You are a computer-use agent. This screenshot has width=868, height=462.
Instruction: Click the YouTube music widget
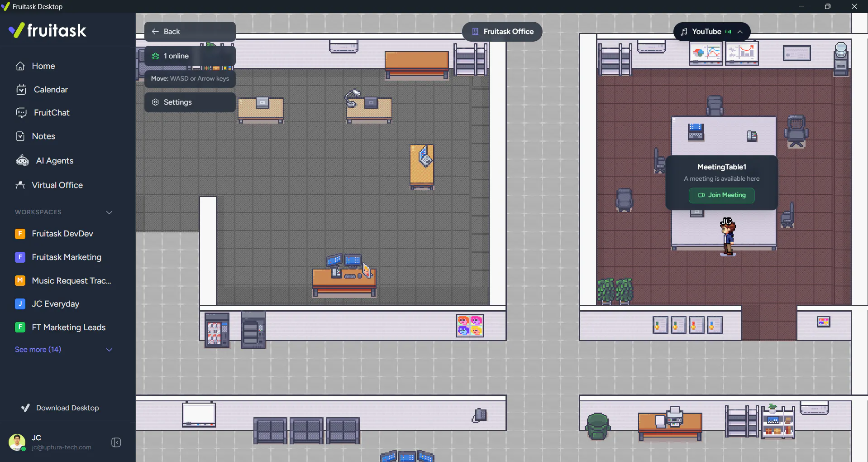(712, 32)
